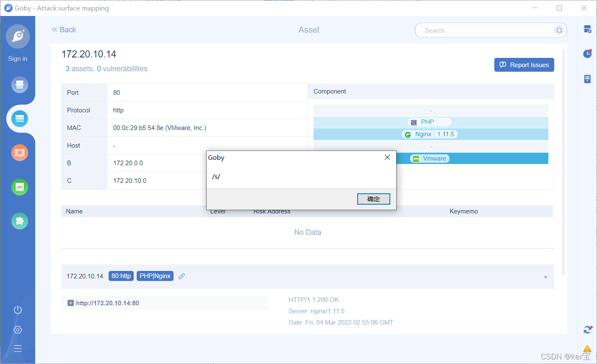Click the 3 assets, 0 vulnerabilities summary
This screenshot has width=597, height=364.
tap(106, 69)
